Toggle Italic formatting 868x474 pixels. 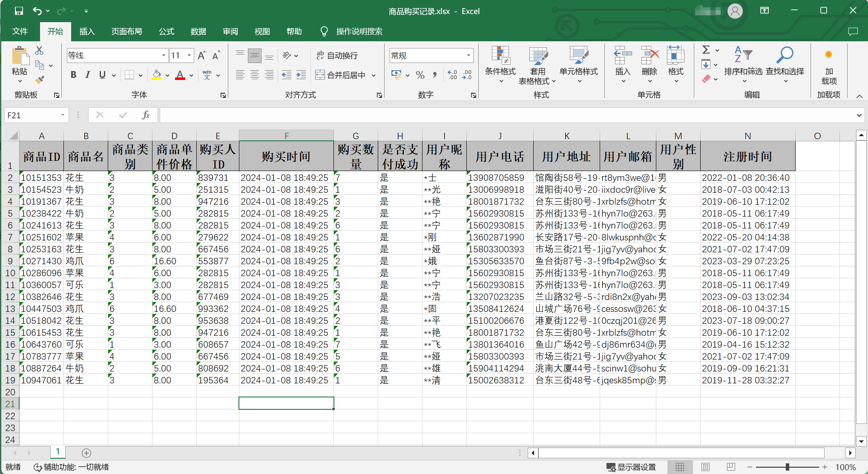tap(88, 75)
